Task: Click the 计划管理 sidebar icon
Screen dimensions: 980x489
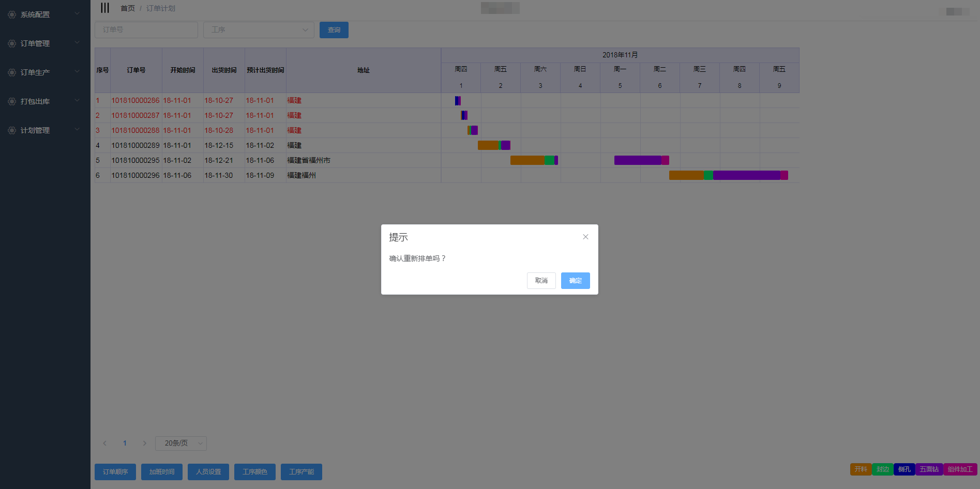Action: pyautogui.click(x=12, y=130)
